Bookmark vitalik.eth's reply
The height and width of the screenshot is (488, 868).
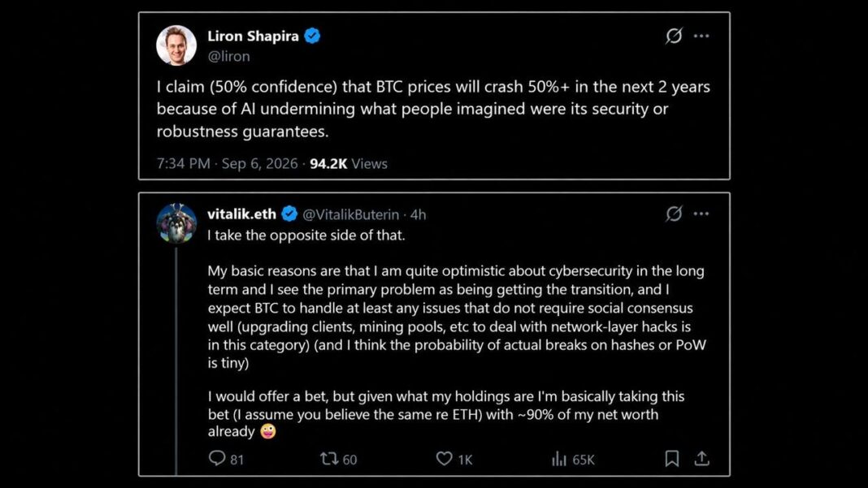(x=672, y=459)
